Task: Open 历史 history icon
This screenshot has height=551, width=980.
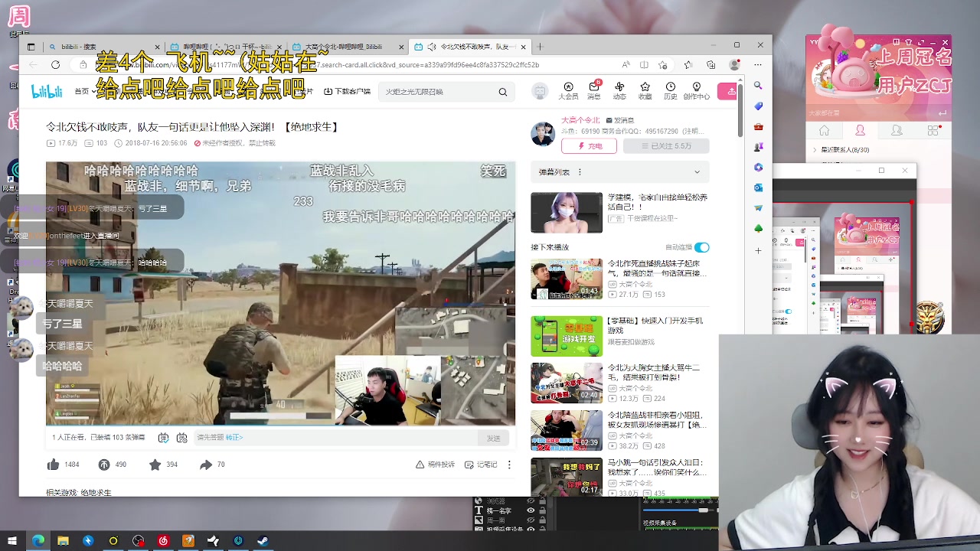Action: [x=671, y=91]
